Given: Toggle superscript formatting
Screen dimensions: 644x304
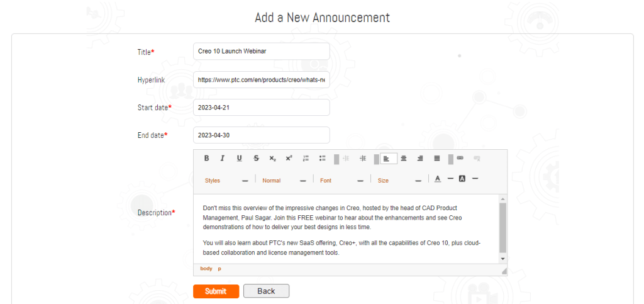Looking at the screenshot, I should [289, 159].
